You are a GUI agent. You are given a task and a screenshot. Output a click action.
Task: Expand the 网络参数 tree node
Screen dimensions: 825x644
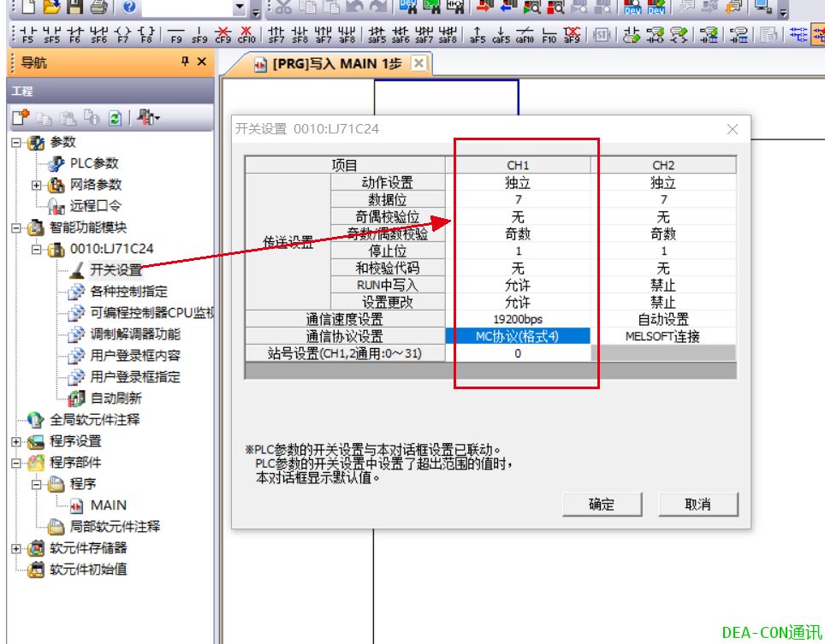pos(35,186)
